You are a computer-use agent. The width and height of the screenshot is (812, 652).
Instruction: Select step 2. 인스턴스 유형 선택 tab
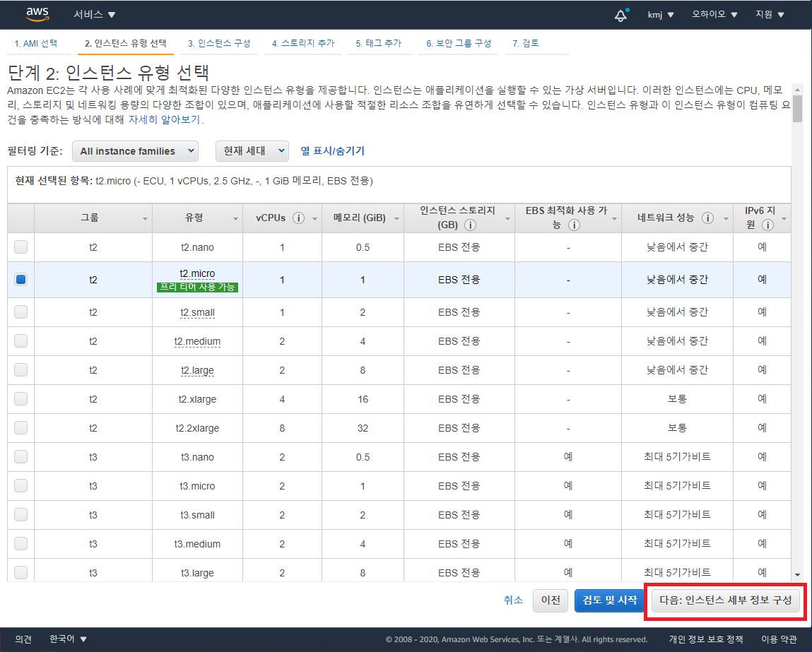coord(126,44)
